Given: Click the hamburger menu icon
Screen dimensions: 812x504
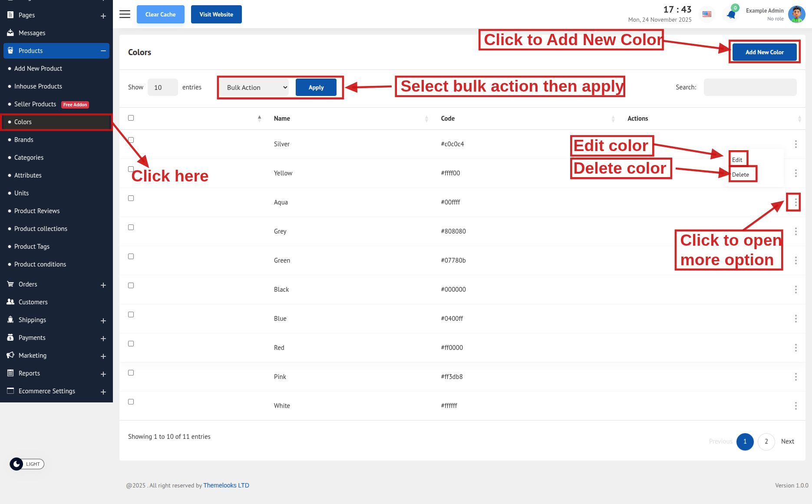Looking at the screenshot, I should [125, 14].
